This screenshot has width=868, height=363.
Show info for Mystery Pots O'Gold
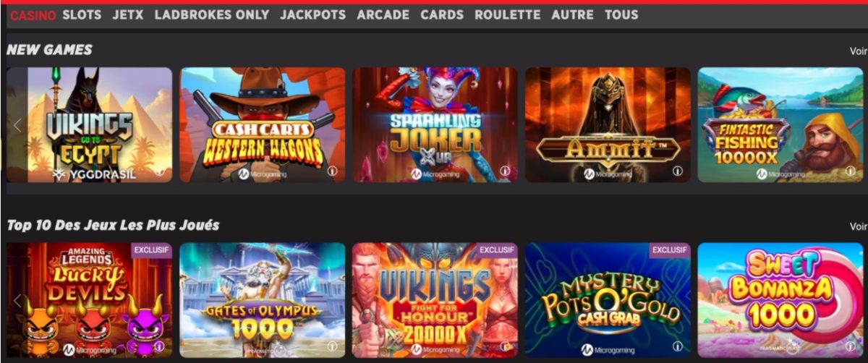678,346
